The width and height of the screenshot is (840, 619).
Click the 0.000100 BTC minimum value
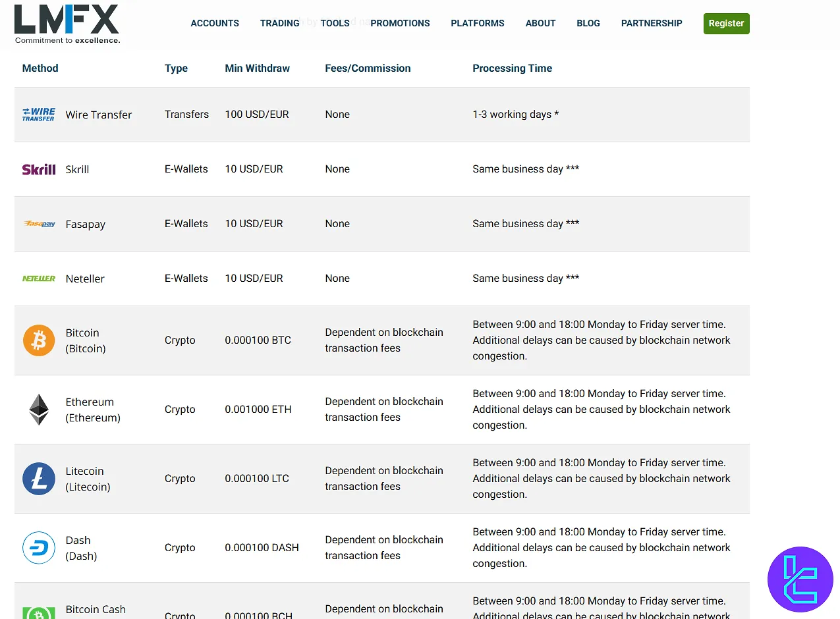coord(258,340)
